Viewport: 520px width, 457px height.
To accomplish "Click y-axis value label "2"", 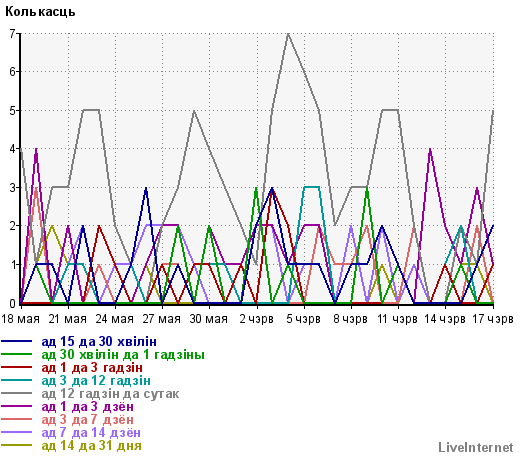I will click(13, 226).
